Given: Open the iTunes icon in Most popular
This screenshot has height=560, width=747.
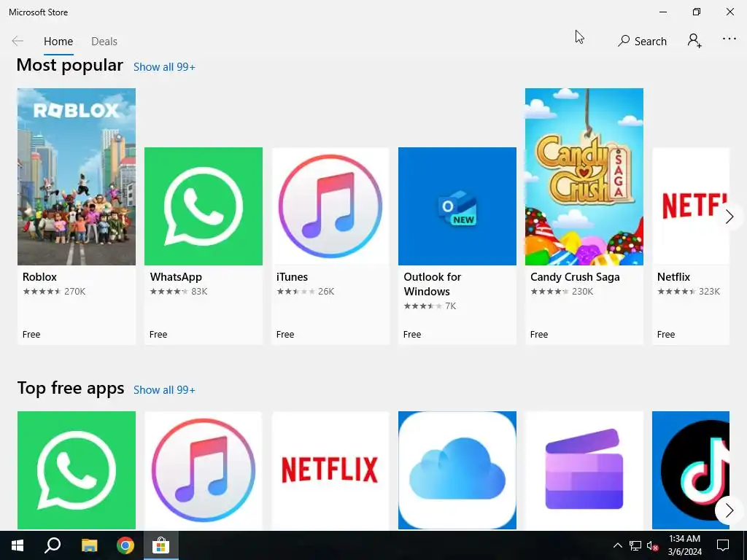Looking at the screenshot, I should (x=330, y=206).
